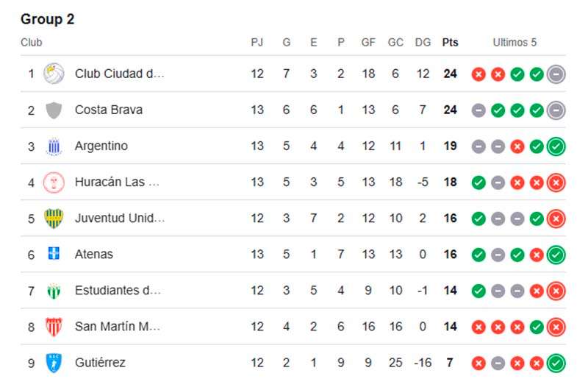Click Costa Brava's latest draw indicator

pos(556,110)
